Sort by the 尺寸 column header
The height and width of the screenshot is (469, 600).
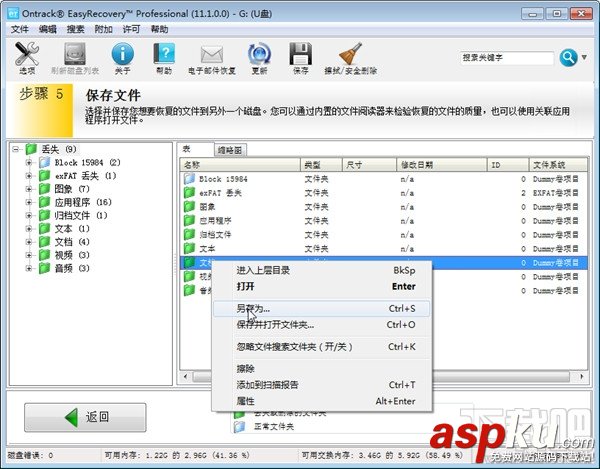click(369, 165)
